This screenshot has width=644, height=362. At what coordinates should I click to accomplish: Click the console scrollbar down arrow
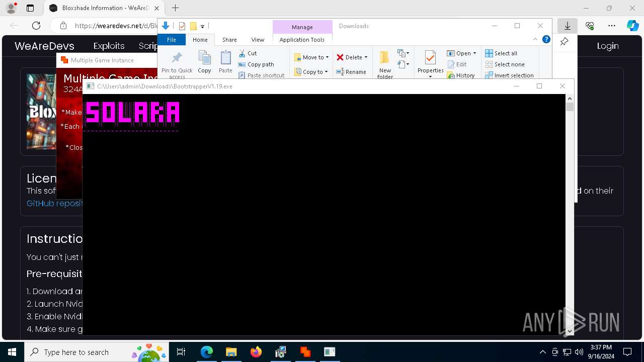point(570,330)
